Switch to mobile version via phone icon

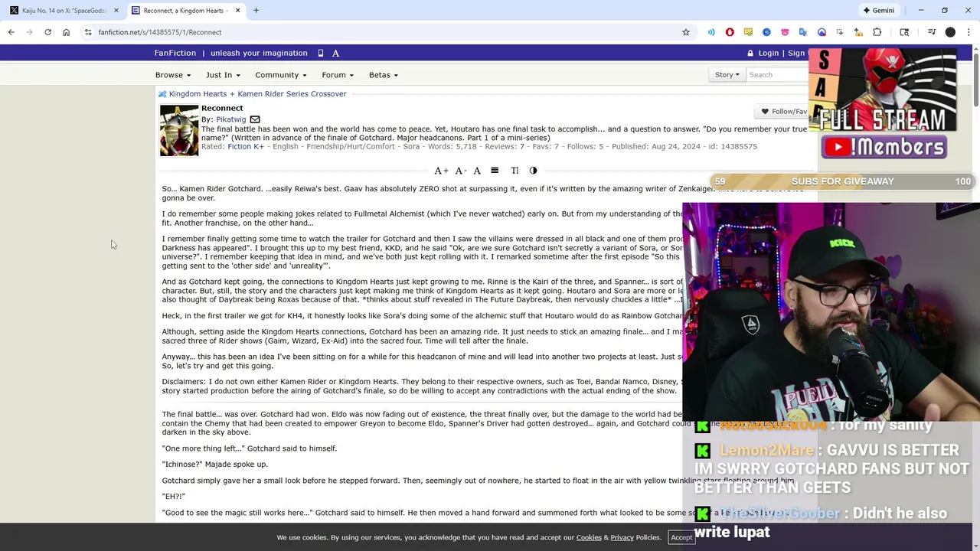(320, 53)
